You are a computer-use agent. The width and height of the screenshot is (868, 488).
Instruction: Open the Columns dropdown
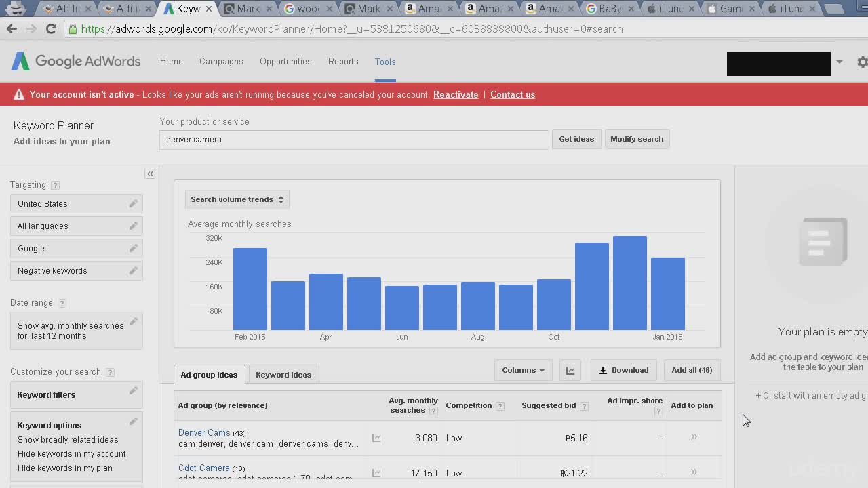523,370
